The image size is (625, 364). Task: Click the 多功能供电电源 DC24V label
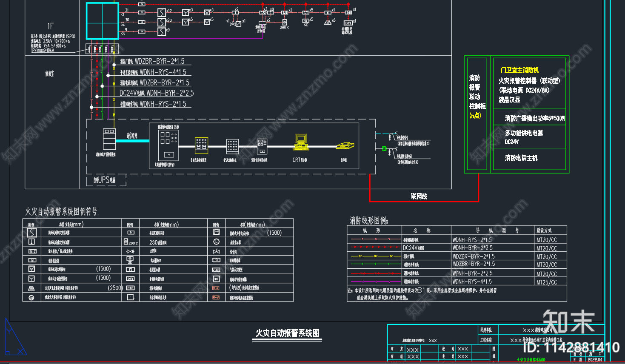524,137
